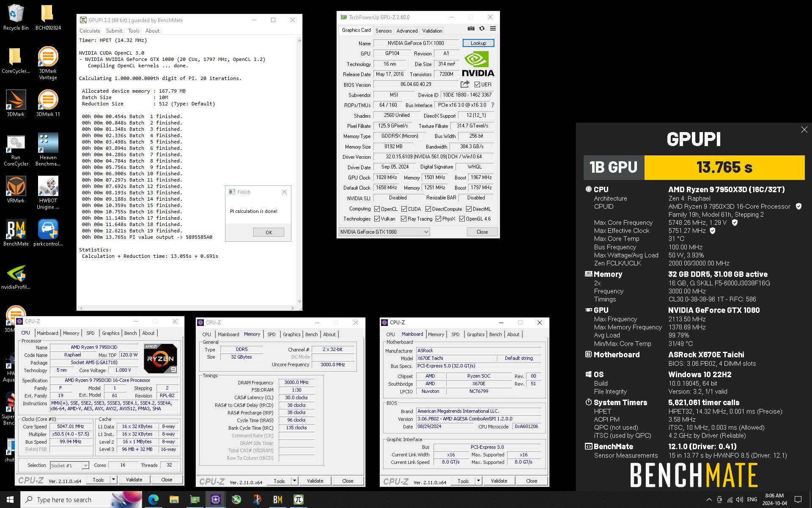
Task: Open the taskbar volume control
Action: coord(740,500)
